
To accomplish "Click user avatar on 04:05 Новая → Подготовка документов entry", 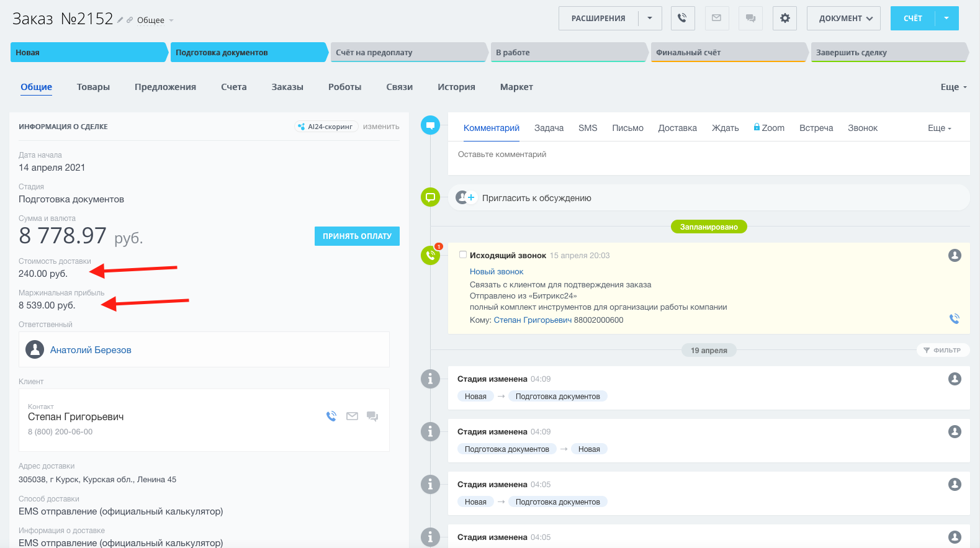I will 955,484.
